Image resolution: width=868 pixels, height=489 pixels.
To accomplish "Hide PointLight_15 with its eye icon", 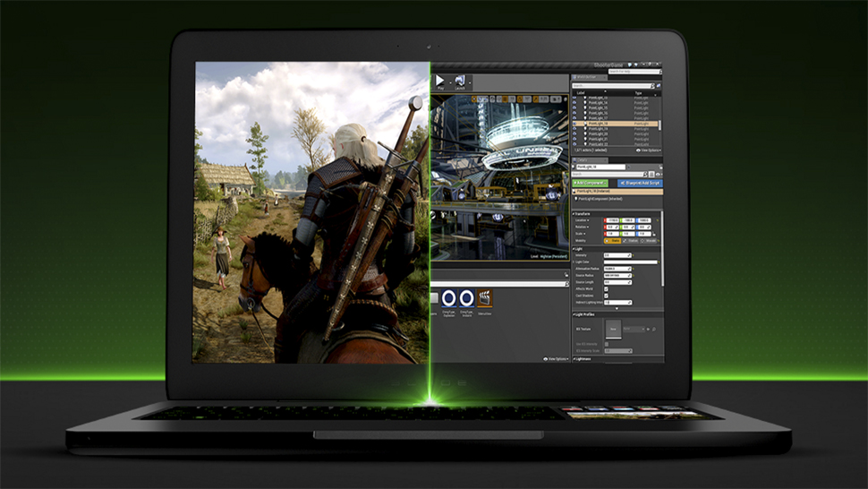I will 574,108.
